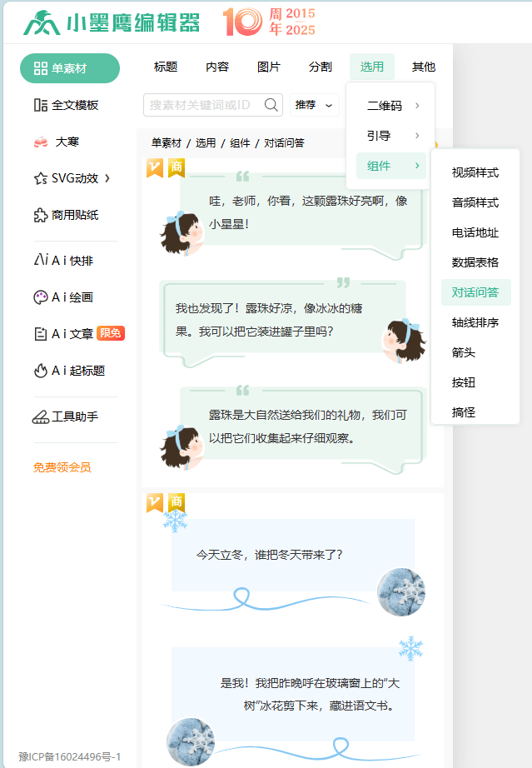Click the material search input field

(x=204, y=105)
